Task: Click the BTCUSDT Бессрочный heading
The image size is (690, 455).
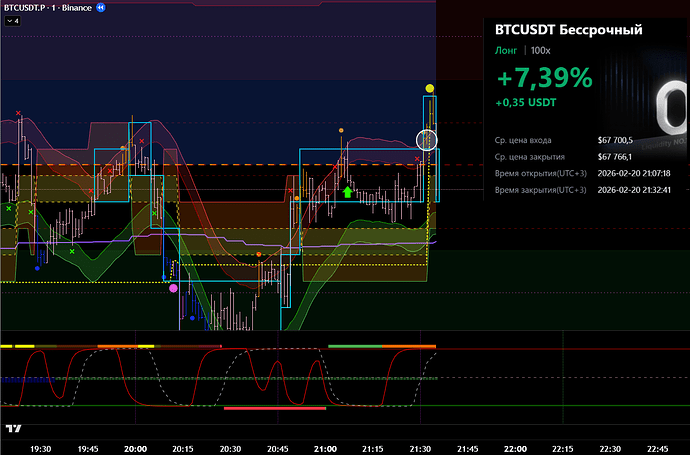Action: point(568,30)
